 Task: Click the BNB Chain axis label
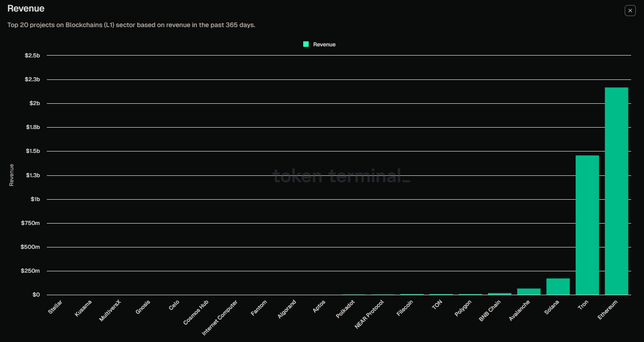point(490,311)
